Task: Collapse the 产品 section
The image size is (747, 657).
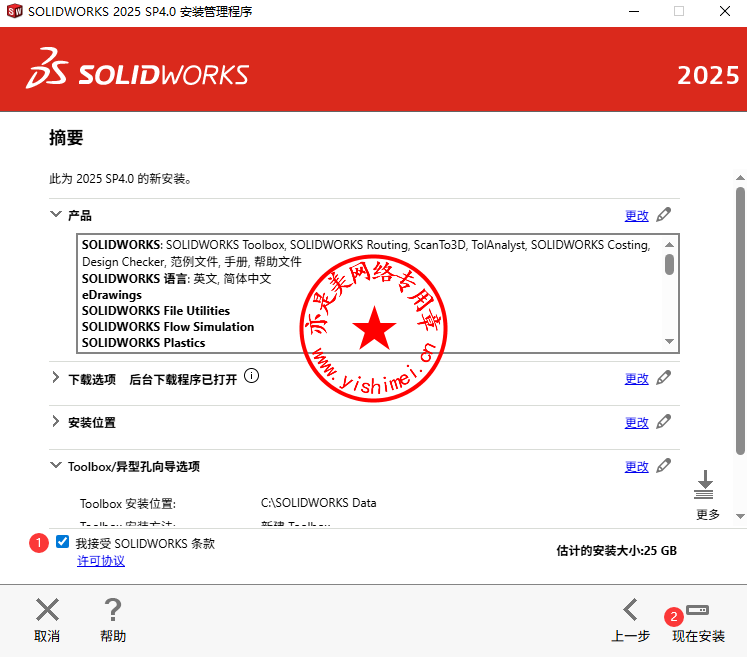Action: (x=56, y=214)
